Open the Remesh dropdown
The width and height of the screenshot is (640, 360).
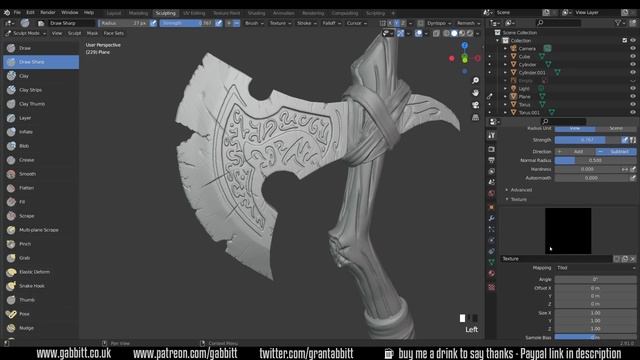click(468, 23)
